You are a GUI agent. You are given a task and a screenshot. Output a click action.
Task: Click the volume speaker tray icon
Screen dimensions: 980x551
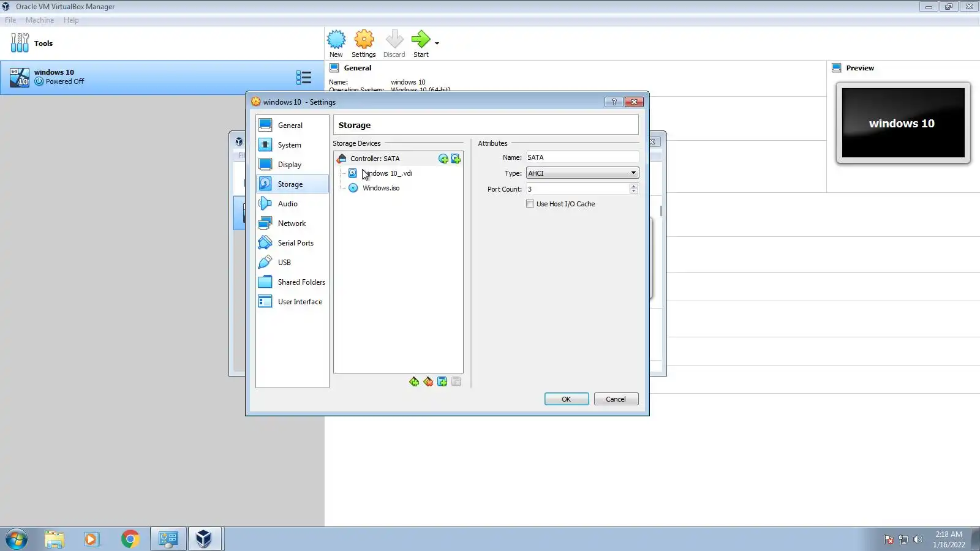(x=918, y=539)
